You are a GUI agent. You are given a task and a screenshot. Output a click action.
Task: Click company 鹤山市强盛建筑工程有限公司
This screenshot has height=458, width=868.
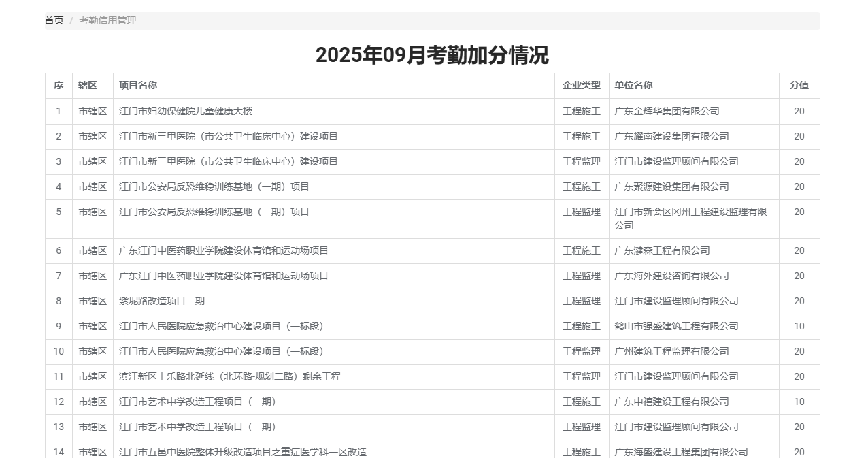(x=676, y=327)
